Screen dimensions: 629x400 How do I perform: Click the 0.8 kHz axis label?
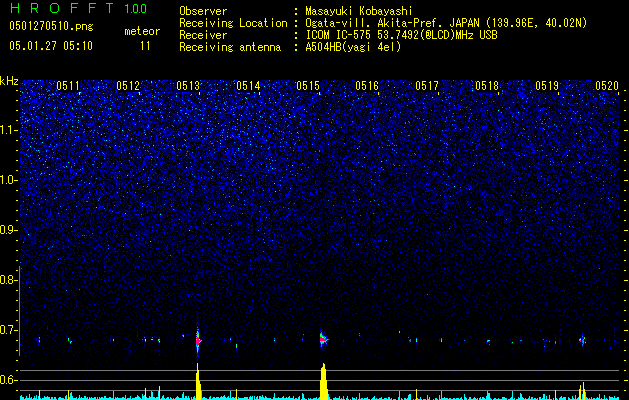point(9,280)
